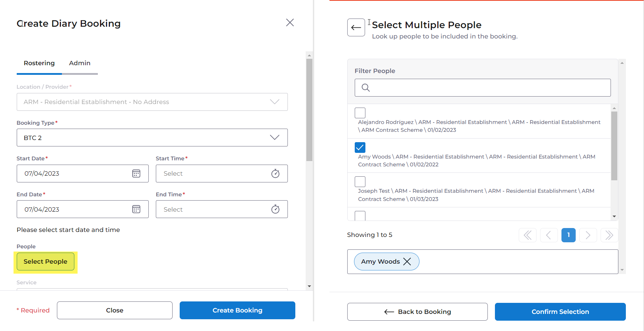Open the Booking Type dropdown showing BTC 2
The image size is (644, 331).
point(152,138)
